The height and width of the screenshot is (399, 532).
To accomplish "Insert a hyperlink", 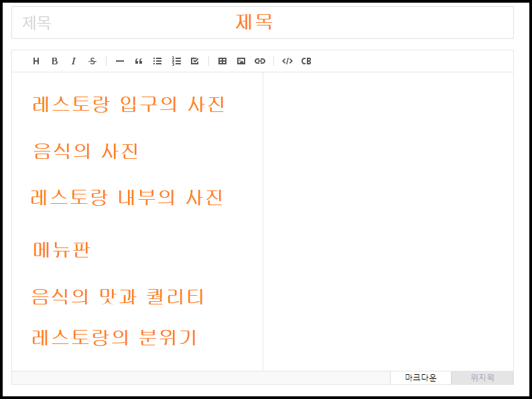I will coord(260,61).
